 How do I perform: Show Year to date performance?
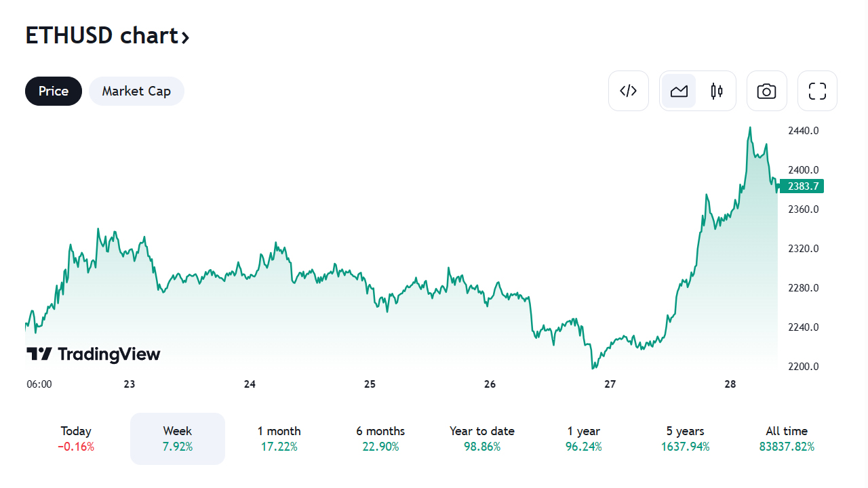coord(482,439)
